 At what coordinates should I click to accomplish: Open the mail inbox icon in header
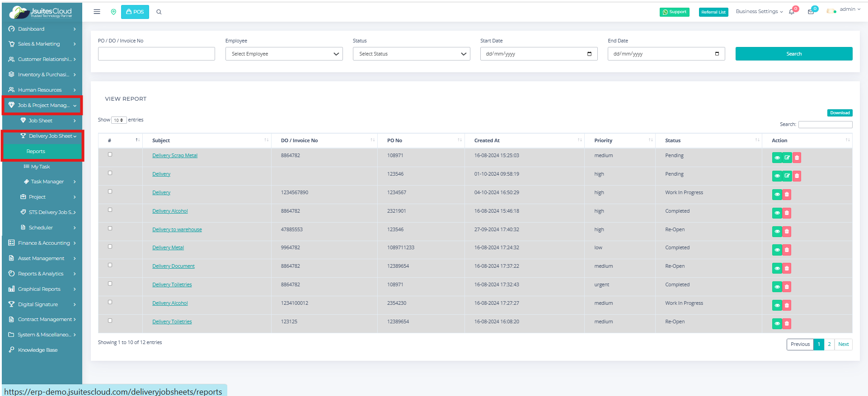tap(811, 12)
